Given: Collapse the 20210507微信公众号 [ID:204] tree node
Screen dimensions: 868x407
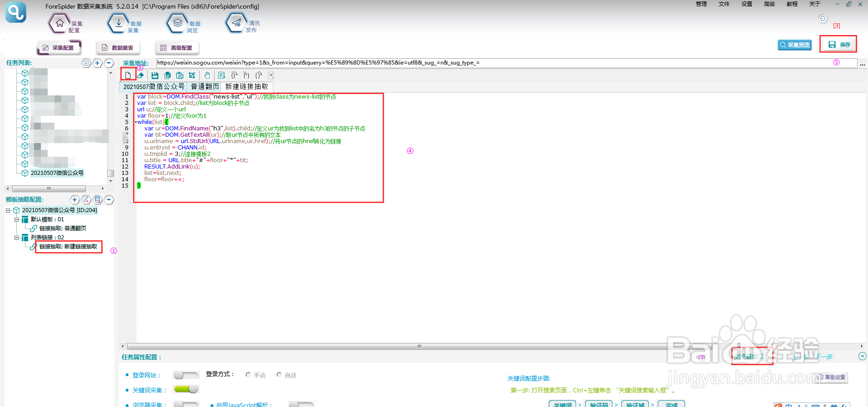Looking at the screenshot, I should click(x=8, y=210).
